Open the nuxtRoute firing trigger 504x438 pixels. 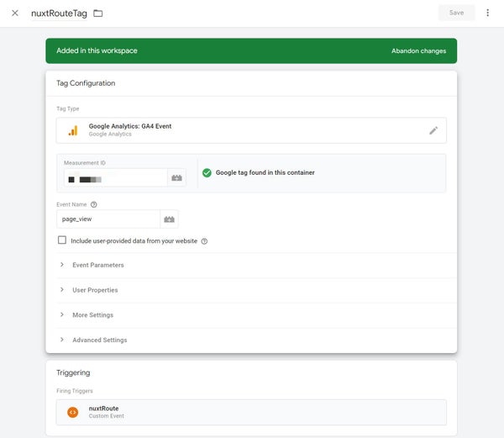(x=251, y=412)
